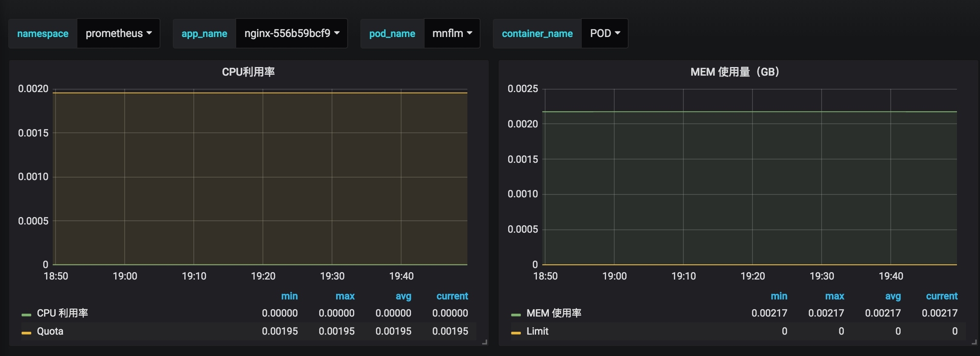The height and width of the screenshot is (356, 980).
Task: Click the yellow Limit series color swatch
Action: 516,333
